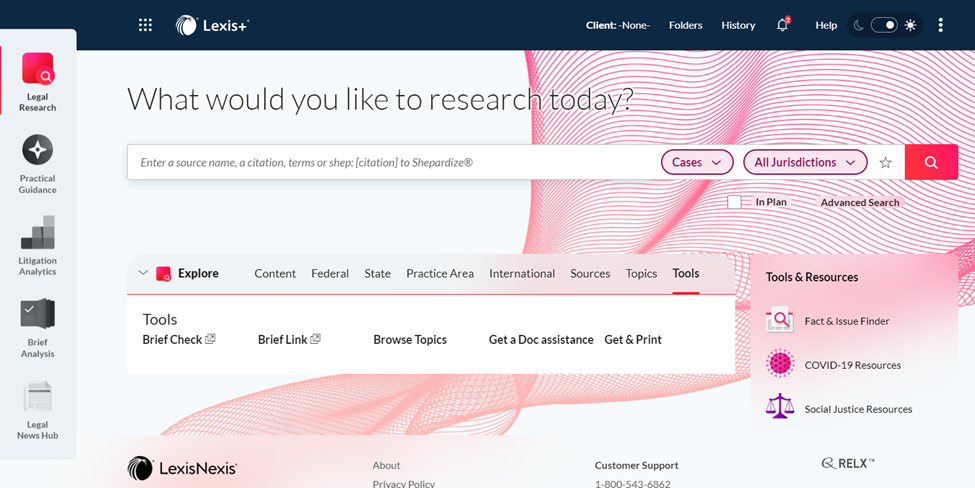The height and width of the screenshot is (488, 975).
Task: Click the Tools & Resources heading
Action: click(811, 277)
